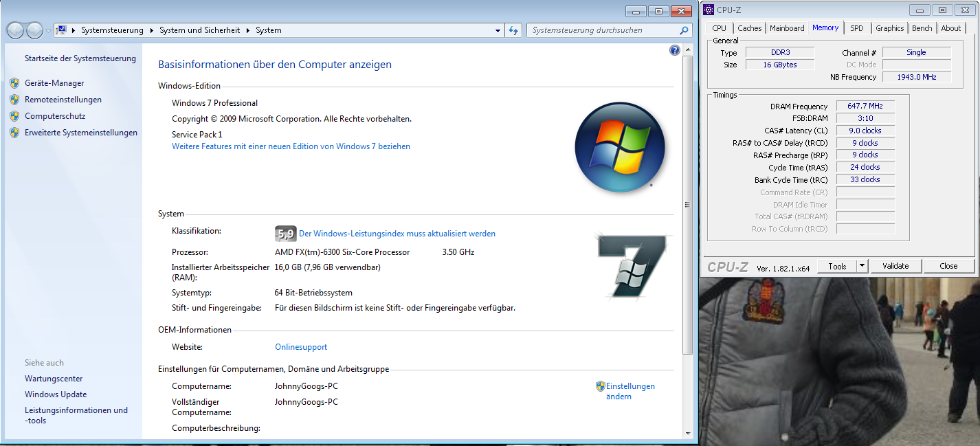Click the CAS# Latency 9.0 clocks field
980x446 pixels.
[x=865, y=131]
